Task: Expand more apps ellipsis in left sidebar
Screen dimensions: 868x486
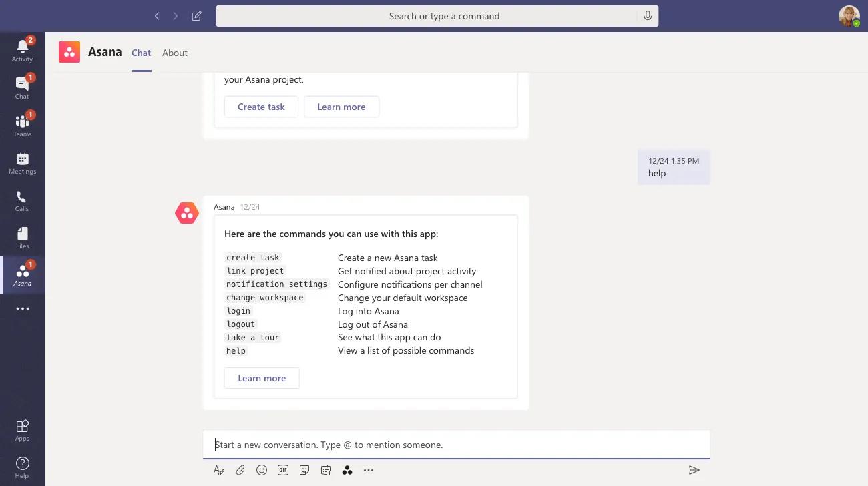Action: [x=22, y=309]
